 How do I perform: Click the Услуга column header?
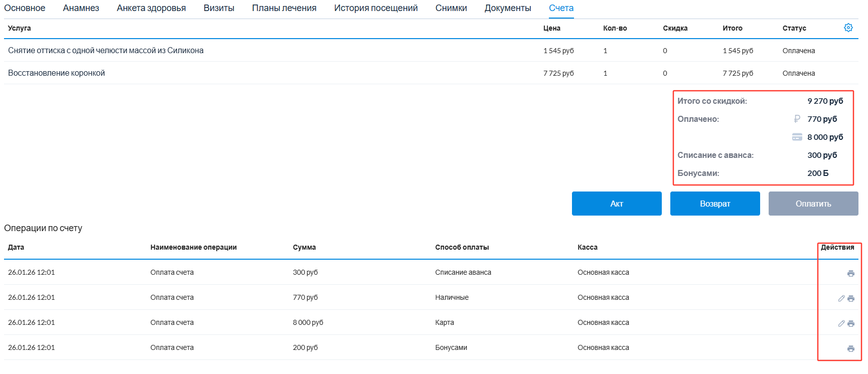(x=20, y=28)
